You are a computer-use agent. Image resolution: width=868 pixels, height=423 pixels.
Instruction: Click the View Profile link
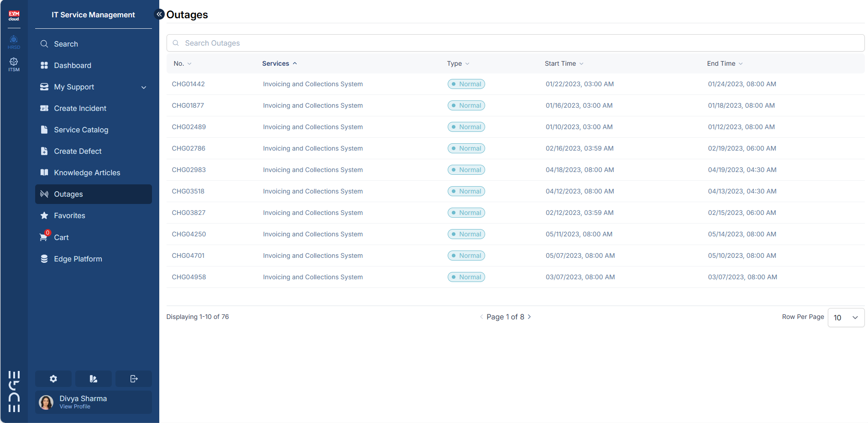[x=75, y=407]
